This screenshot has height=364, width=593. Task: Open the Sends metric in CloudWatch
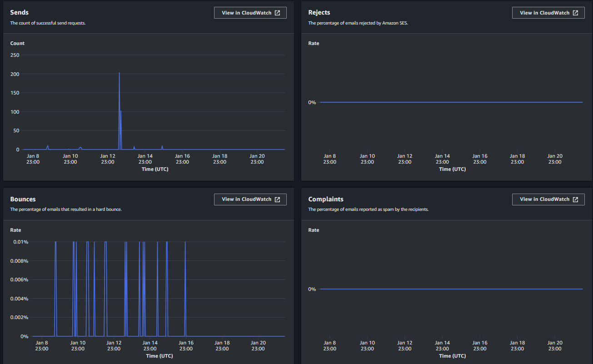250,12
